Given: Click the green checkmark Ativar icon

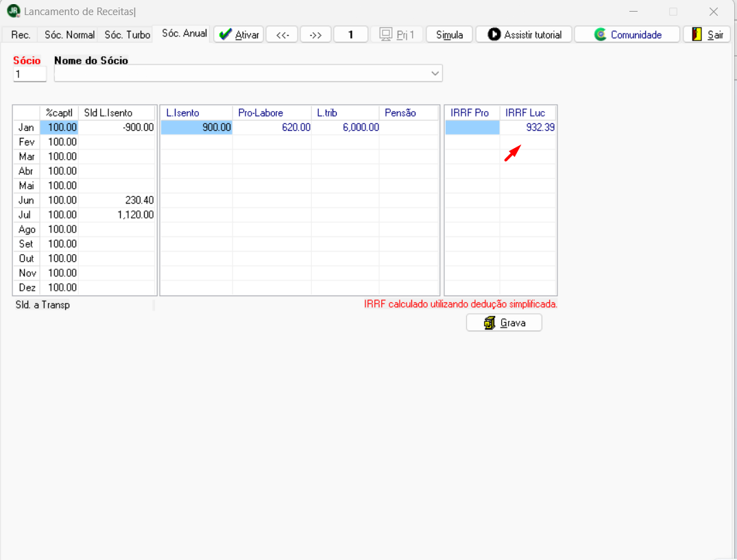Looking at the screenshot, I should pos(226,34).
